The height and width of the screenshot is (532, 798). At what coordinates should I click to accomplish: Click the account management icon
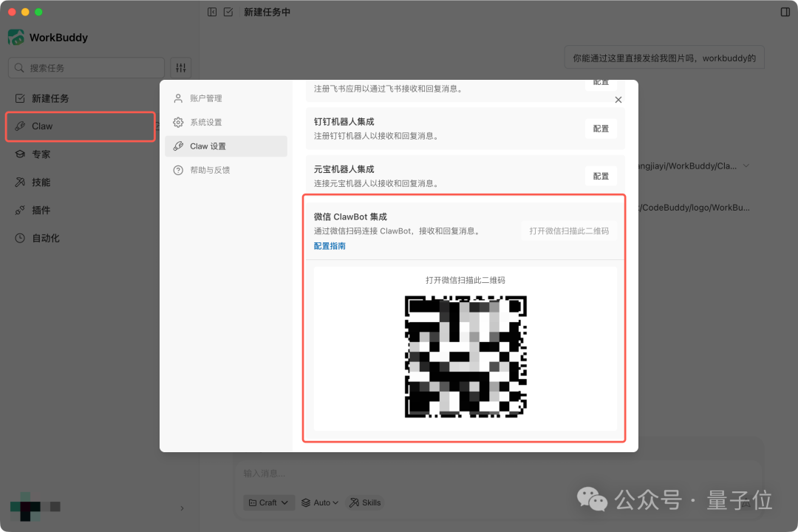pyautogui.click(x=177, y=98)
